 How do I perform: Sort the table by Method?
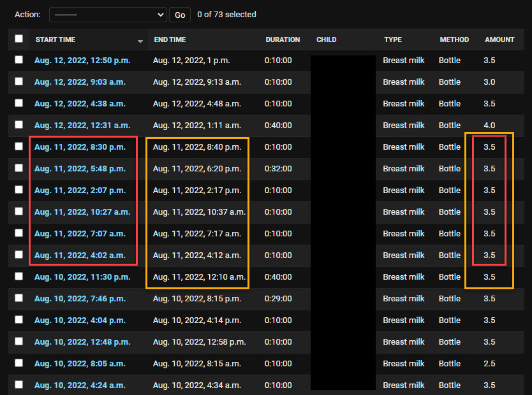coord(454,39)
